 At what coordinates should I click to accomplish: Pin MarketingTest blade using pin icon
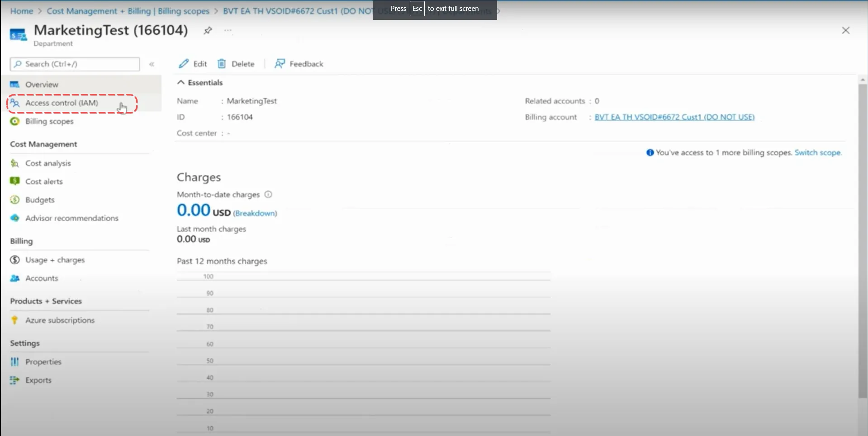[x=208, y=30]
